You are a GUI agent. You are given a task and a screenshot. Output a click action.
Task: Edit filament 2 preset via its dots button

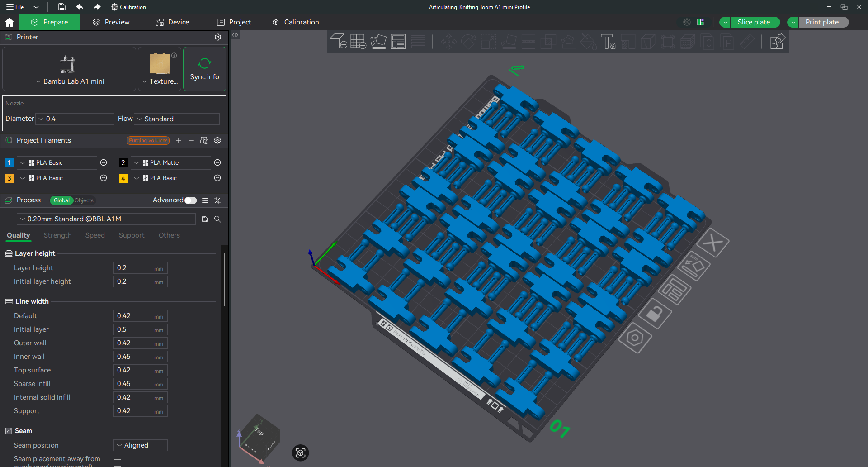217,162
